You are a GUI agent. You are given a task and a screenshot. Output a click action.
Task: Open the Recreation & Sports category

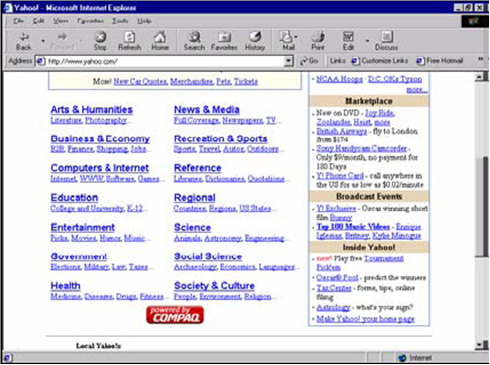coord(221,139)
